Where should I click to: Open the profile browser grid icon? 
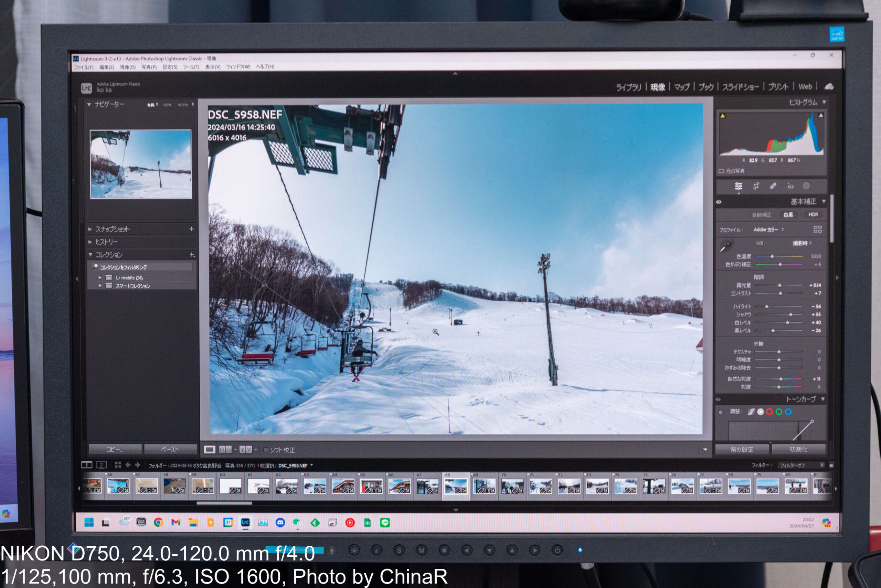(x=817, y=229)
